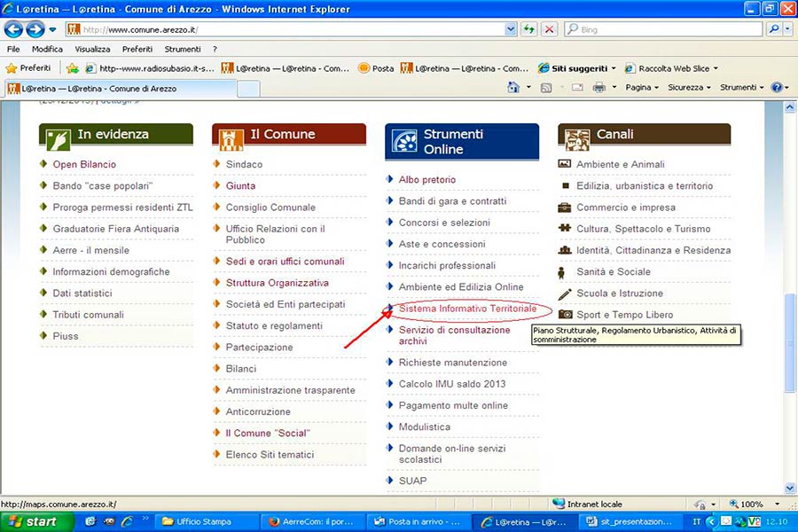Open the Sistema Informativo Territoriale link
The image size is (798, 532).
pos(467,309)
